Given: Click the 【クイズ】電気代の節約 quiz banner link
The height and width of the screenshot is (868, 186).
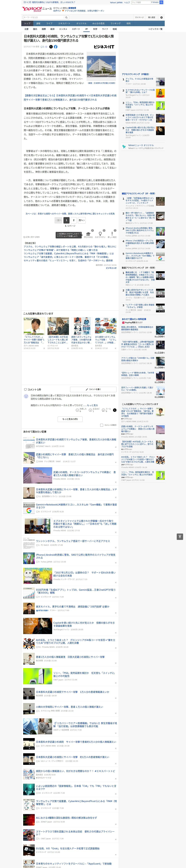Looking at the screenshot, I should click(x=49, y=2).
